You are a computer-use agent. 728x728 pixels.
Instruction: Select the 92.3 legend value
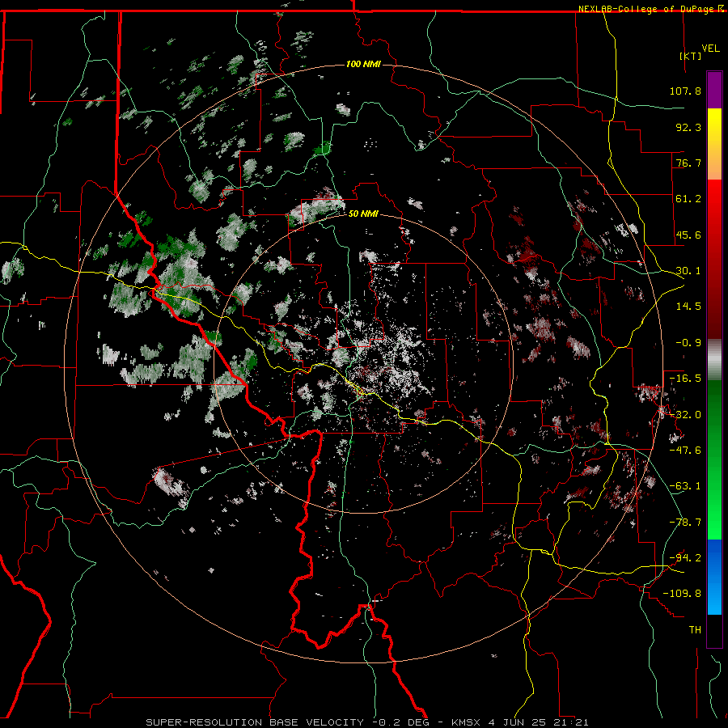(x=688, y=127)
